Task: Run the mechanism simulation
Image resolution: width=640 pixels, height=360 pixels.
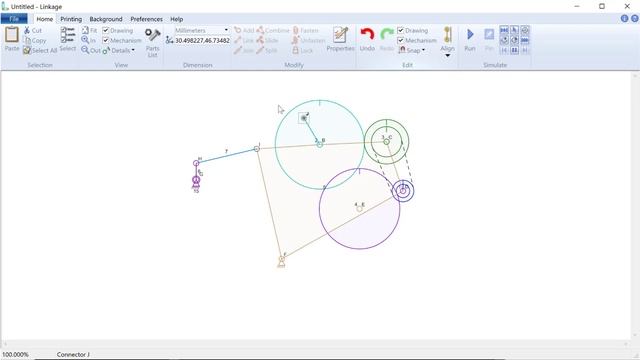Action: point(470,39)
